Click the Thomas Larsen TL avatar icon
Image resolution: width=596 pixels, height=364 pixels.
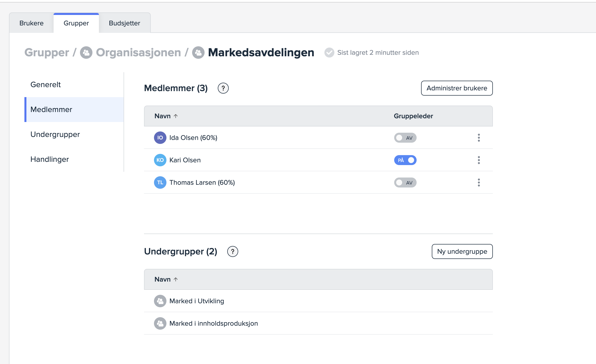[x=160, y=182]
